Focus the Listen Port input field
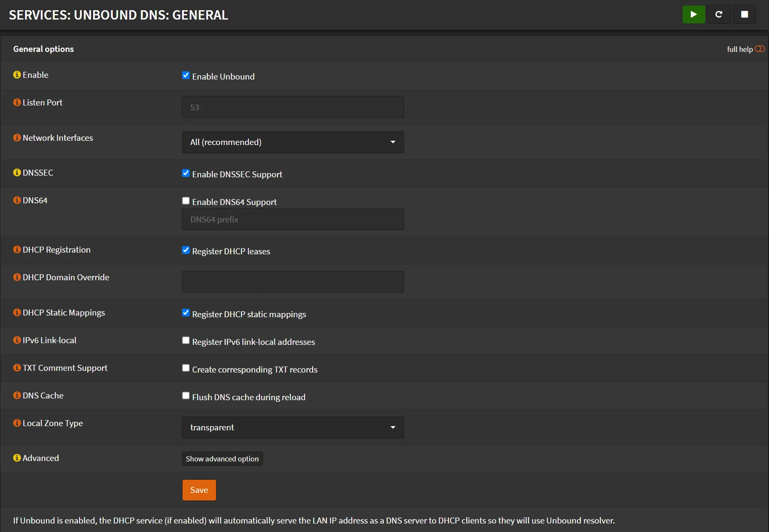The image size is (769, 532). [x=293, y=107]
